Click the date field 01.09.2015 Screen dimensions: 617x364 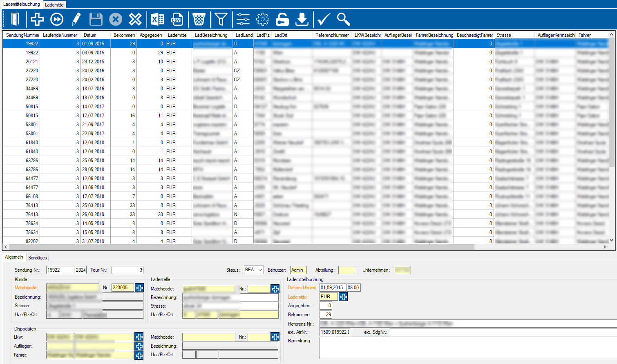coord(333,288)
